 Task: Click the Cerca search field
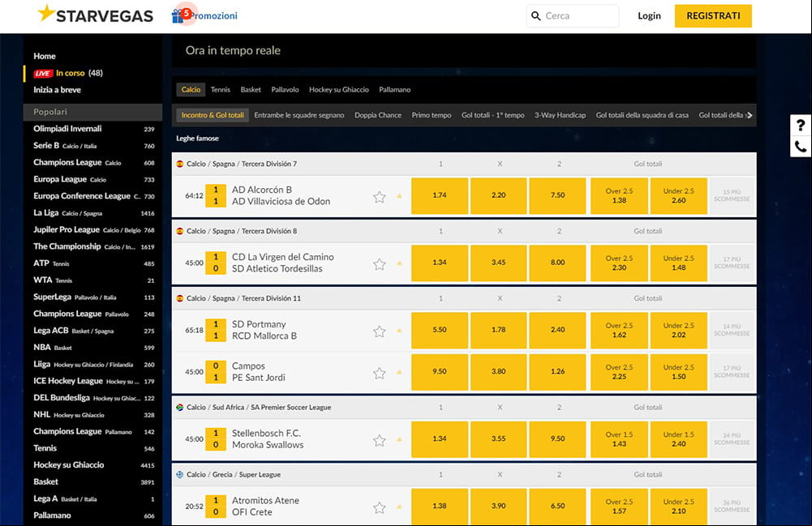[572, 16]
